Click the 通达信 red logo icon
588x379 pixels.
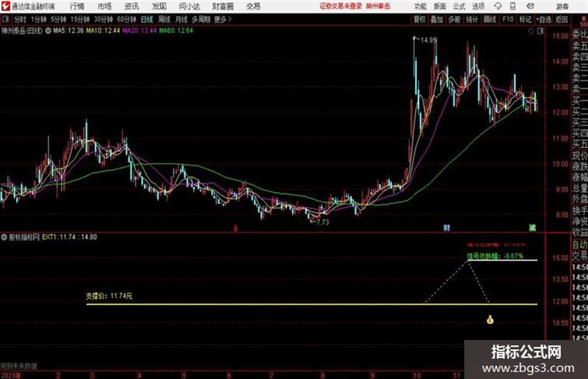coord(6,6)
